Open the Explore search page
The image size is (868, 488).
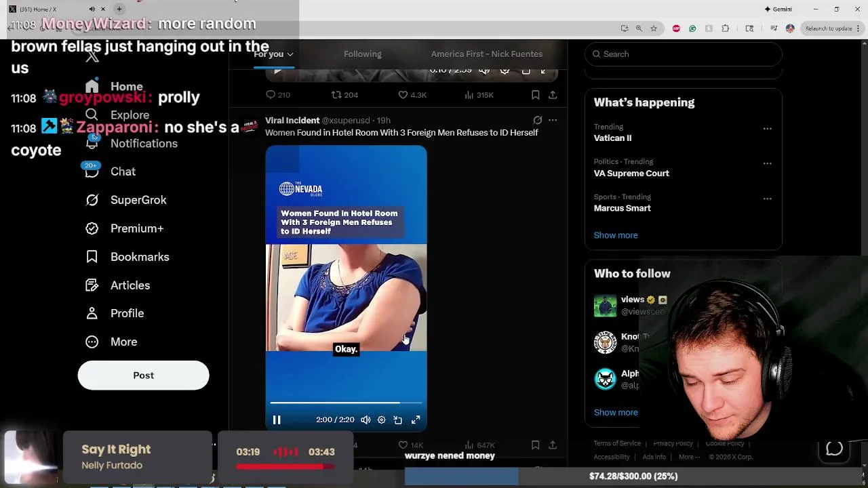click(117, 115)
